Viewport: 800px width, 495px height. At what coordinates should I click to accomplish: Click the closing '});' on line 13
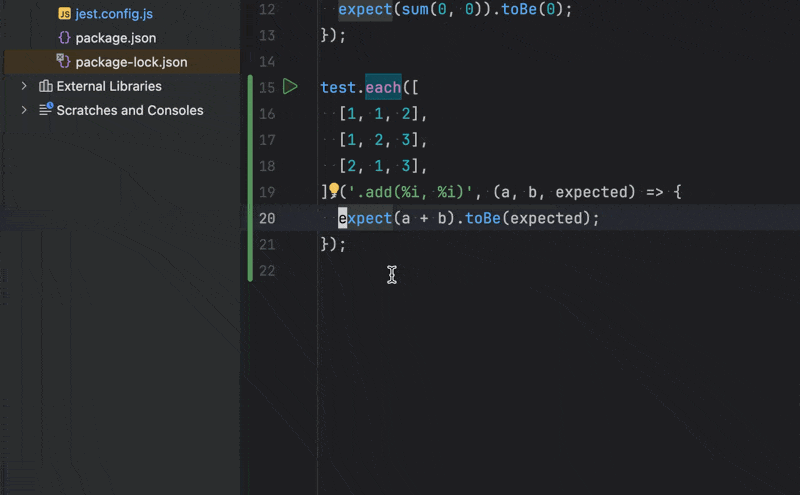click(333, 35)
